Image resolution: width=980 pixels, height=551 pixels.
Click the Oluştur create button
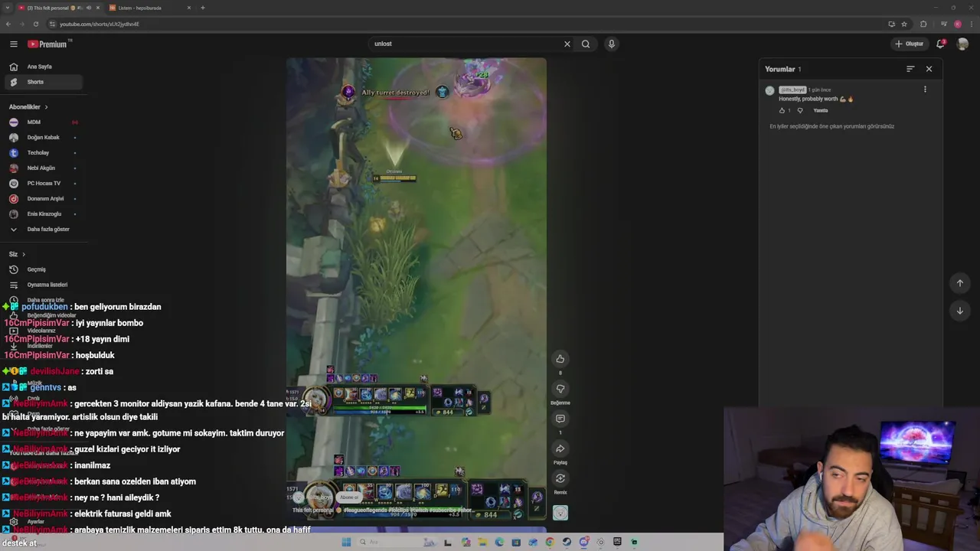tap(910, 44)
